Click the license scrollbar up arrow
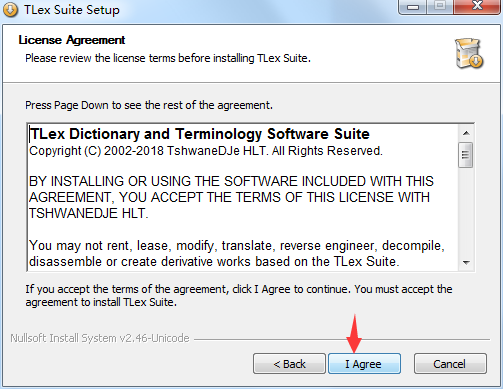 coord(466,133)
